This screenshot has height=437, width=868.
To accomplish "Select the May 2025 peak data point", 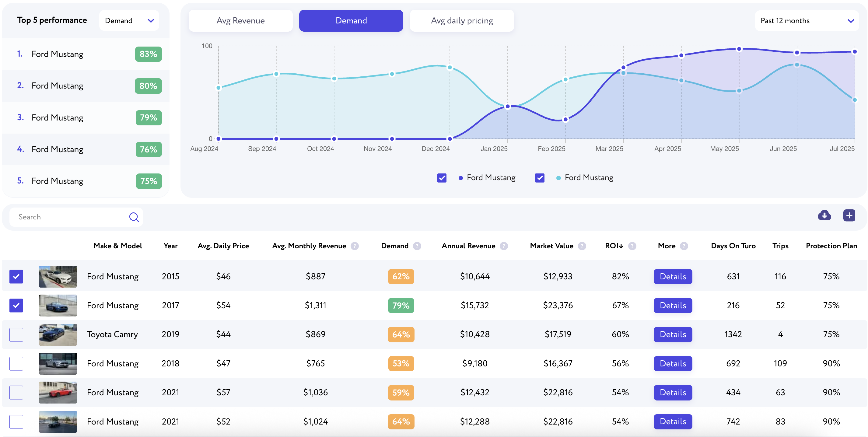I will [x=739, y=49].
